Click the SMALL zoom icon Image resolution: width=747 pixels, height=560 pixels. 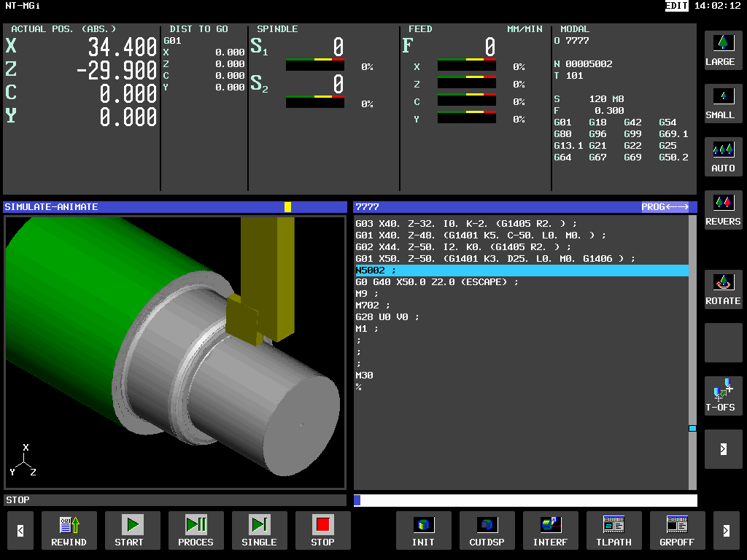[723, 103]
